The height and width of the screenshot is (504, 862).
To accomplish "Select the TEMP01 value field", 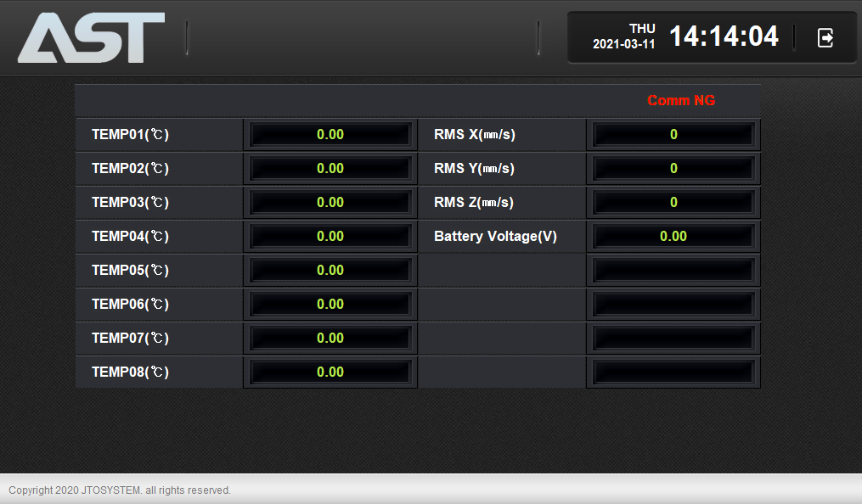I will click(x=330, y=135).
